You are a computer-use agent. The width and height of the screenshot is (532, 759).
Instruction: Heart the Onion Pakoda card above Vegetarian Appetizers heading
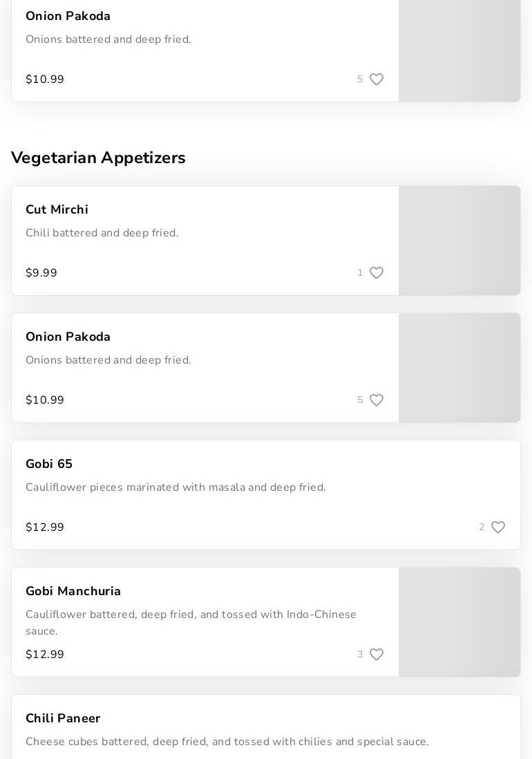(377, 79)
